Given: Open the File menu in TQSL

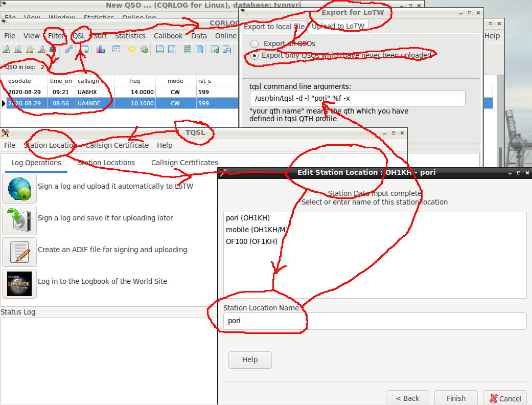Looking at the screenshot, I should 10,145.
